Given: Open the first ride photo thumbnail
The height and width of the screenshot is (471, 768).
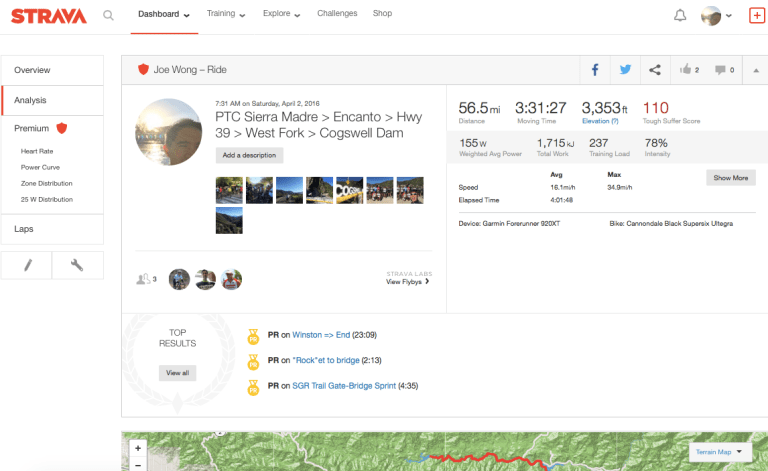Looking at the screenshot, I should pos(228,188).
